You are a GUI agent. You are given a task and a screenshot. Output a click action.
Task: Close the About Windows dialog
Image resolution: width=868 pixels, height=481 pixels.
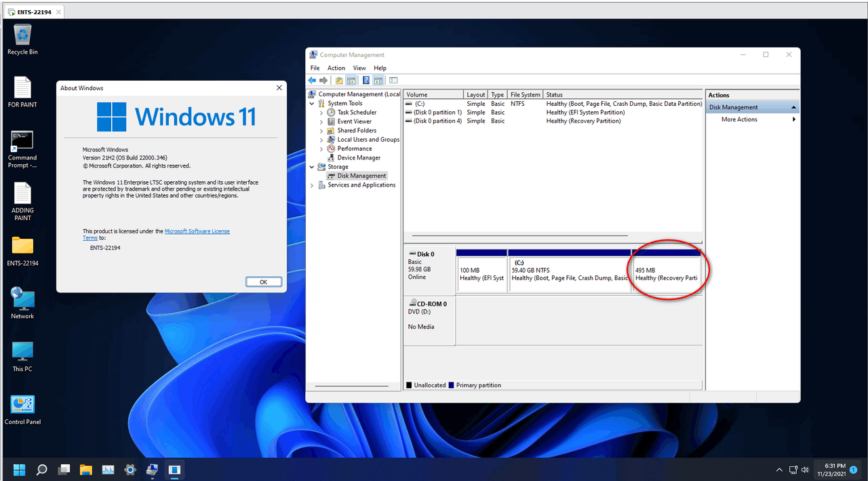pos(279,88)
